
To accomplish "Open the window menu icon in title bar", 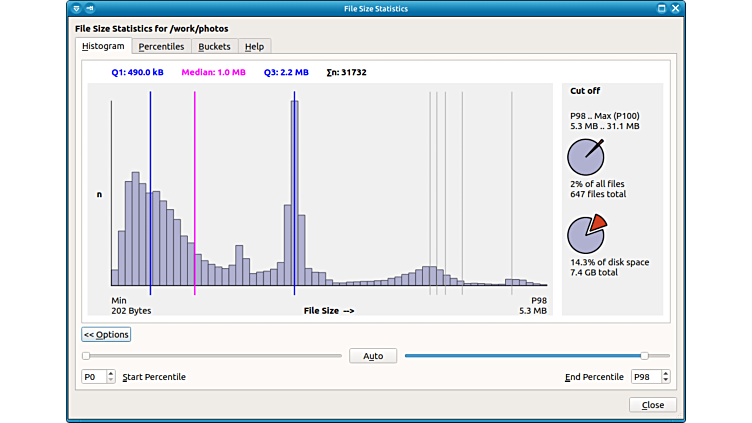I will click(x=76, y=9).
